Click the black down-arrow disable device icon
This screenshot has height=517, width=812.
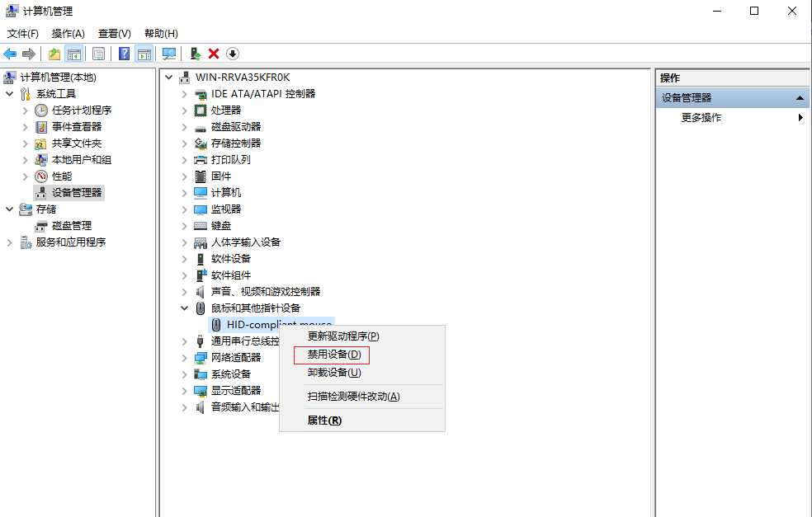point(233,54)
